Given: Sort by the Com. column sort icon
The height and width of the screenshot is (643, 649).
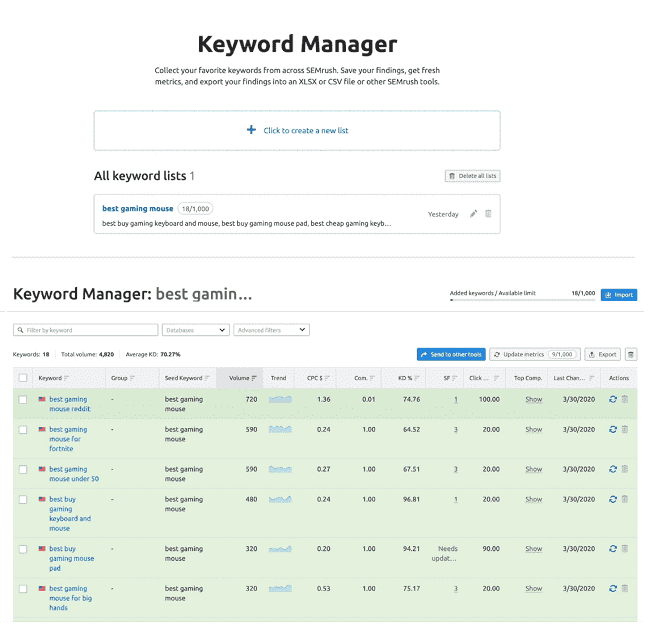Looking at the screenshot, I should point(372,378).
